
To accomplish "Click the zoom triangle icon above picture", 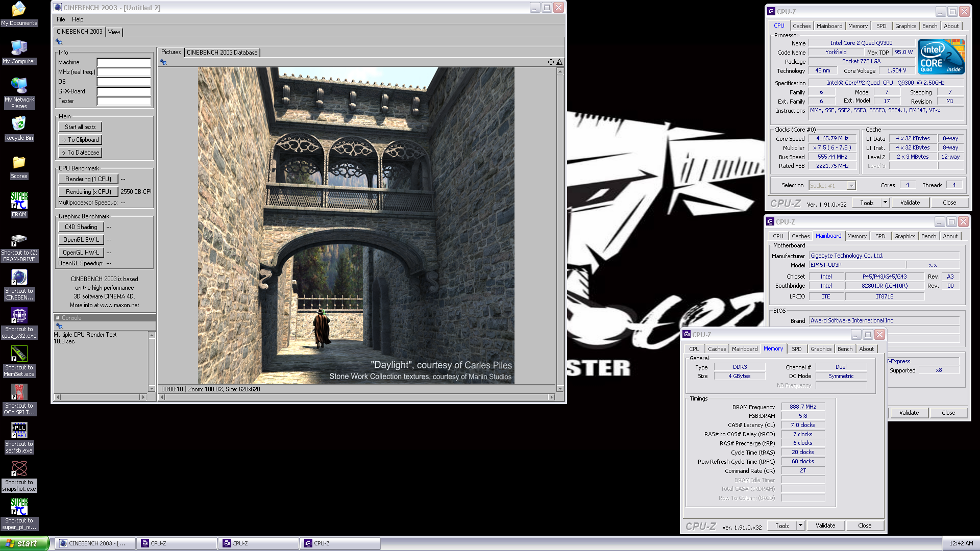I will [559, 62].
